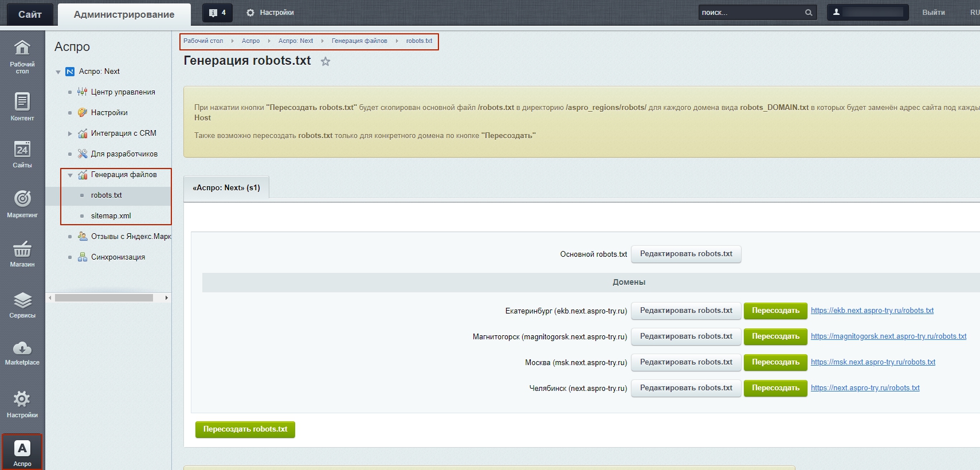The image size is (980, 470).
Task: Edit robots.txt for Екатеринбург
Action: 686,311
